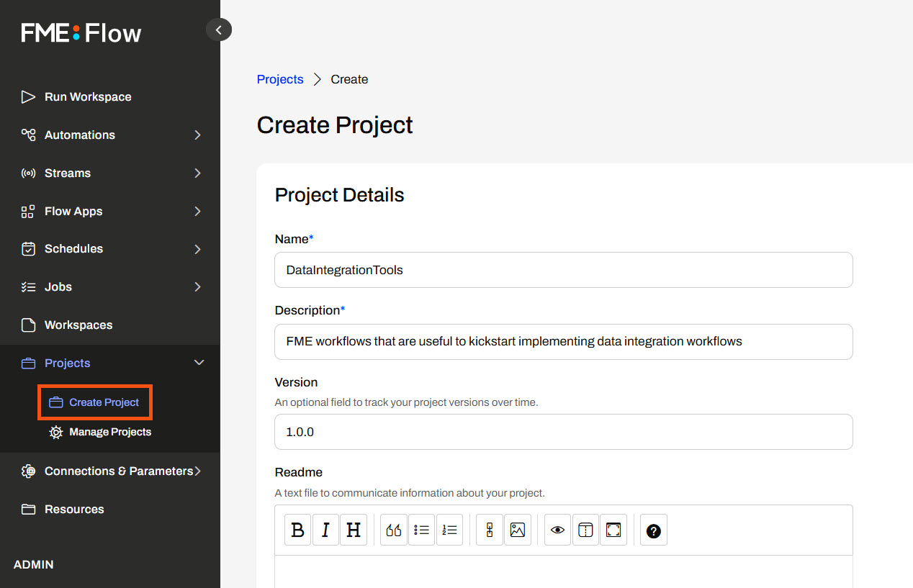This screenshot has width=913, height=588.
Task: Insert an image in the Readme editor
Action: tap(517, 530)
